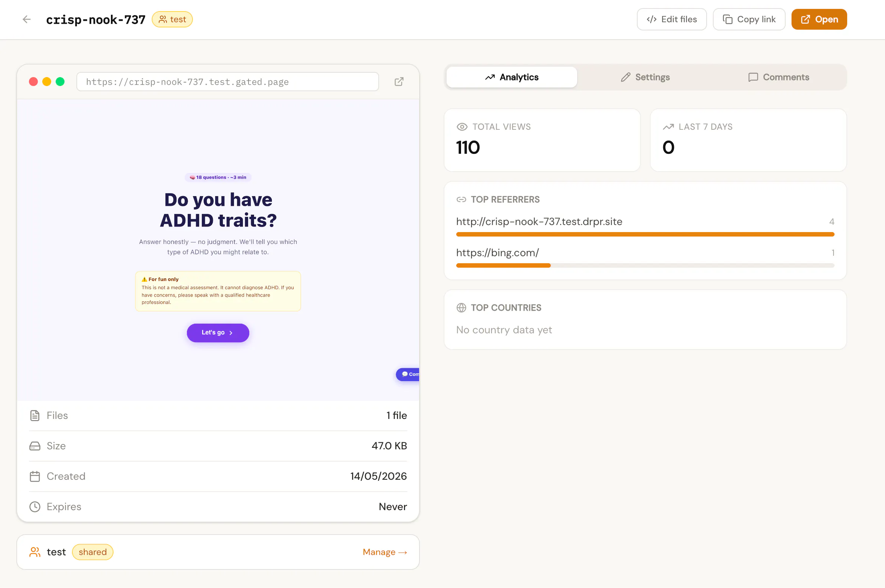Click the 1 file value
The height and width of the screenshot is (588, 885).
point(397,416)
